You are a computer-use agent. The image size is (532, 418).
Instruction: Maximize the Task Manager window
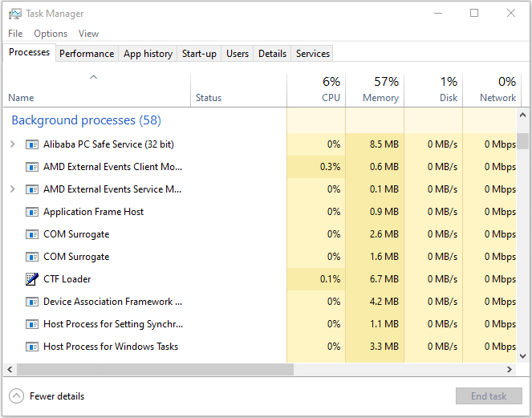[x=474, y=13]
